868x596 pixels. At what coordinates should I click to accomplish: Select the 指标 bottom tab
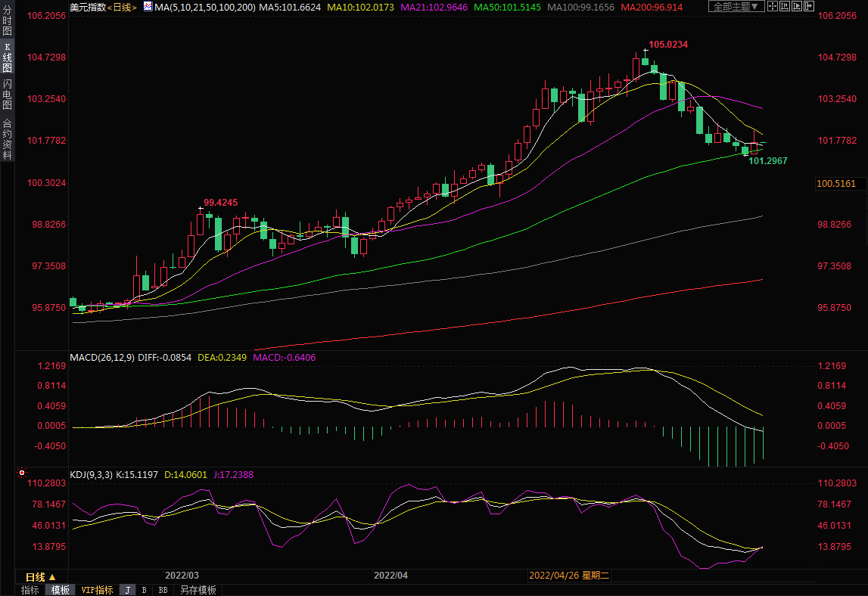click(x=30, y=590)
